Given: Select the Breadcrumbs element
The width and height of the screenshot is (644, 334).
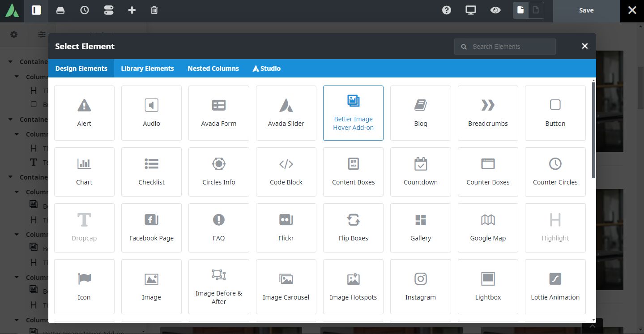Looking at the screenshot, I should [x=488, y=113].
